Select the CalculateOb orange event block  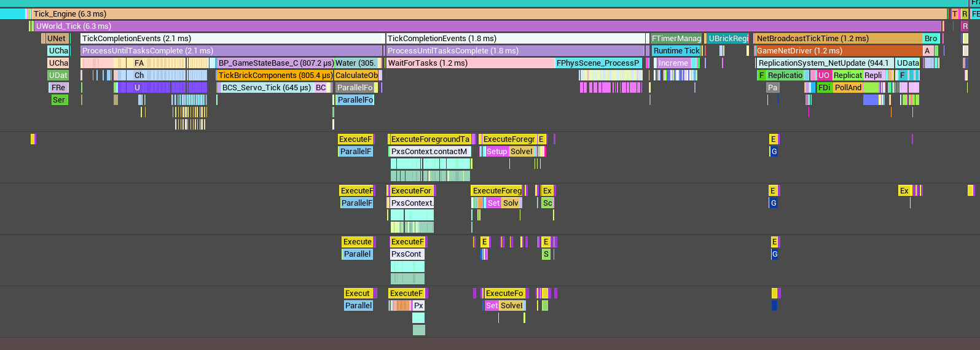(x=356, y=76)
